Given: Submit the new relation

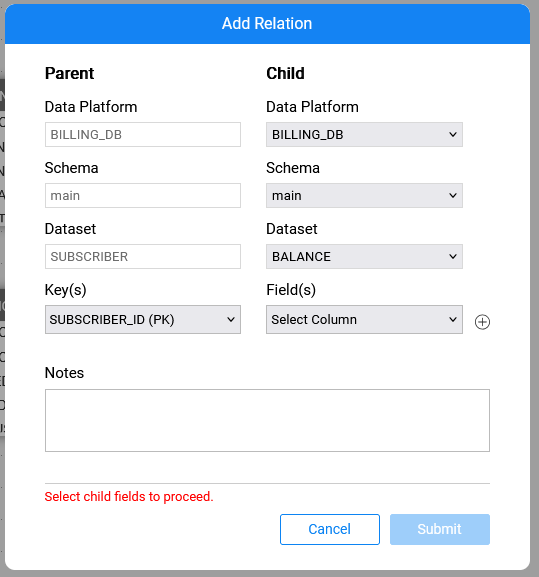Looking at the screenshot, I should [x=440, y=529].
